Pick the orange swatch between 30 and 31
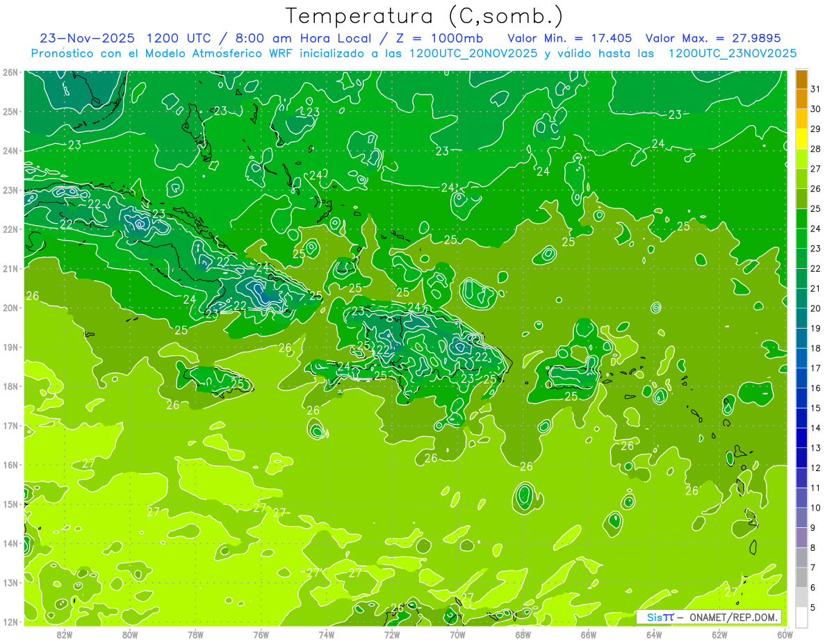The width and height of the screenshot is (834, 644). pyautogui.click(x=801, y=99)
